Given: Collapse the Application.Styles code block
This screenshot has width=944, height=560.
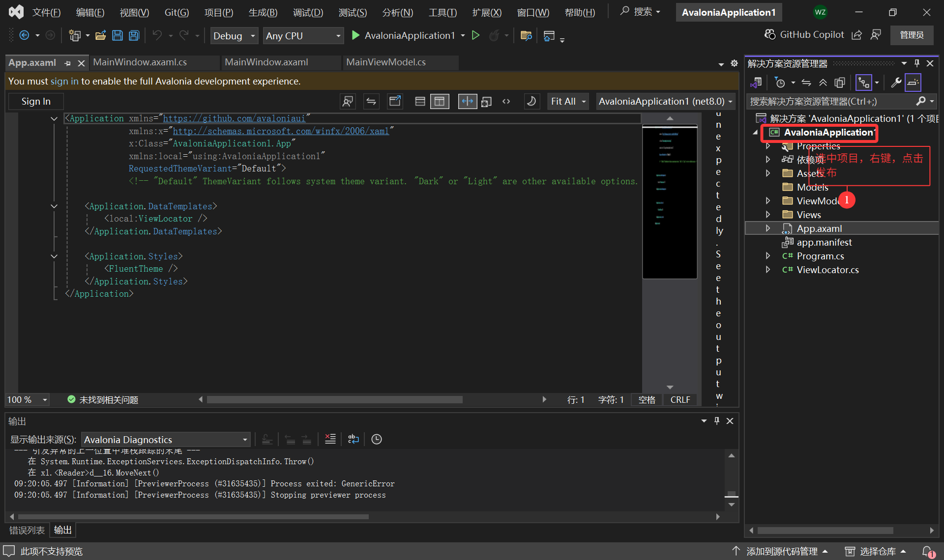Looking at the screenshot, I should pos(54,256).
